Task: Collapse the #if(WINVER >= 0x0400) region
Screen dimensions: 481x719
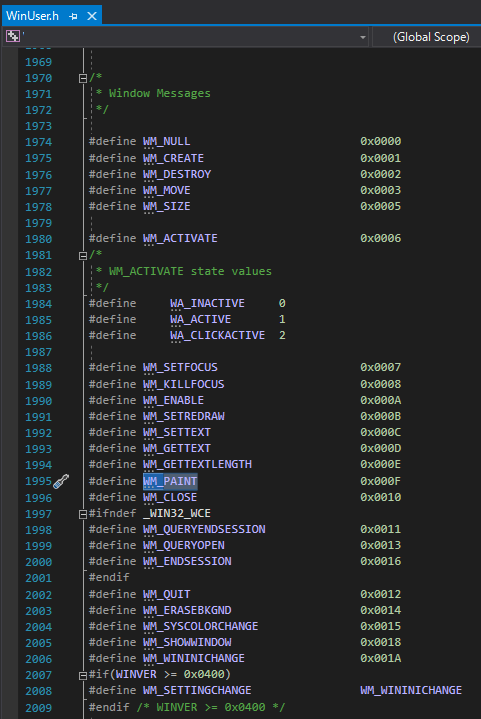Action: pyautogui.click(x=83, y=675)
